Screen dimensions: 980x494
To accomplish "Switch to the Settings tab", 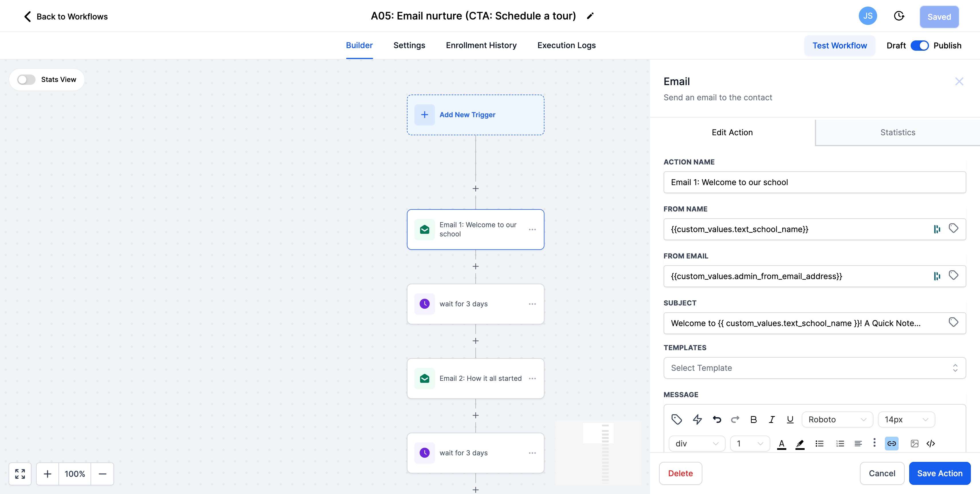I will (x=409, y=45).
